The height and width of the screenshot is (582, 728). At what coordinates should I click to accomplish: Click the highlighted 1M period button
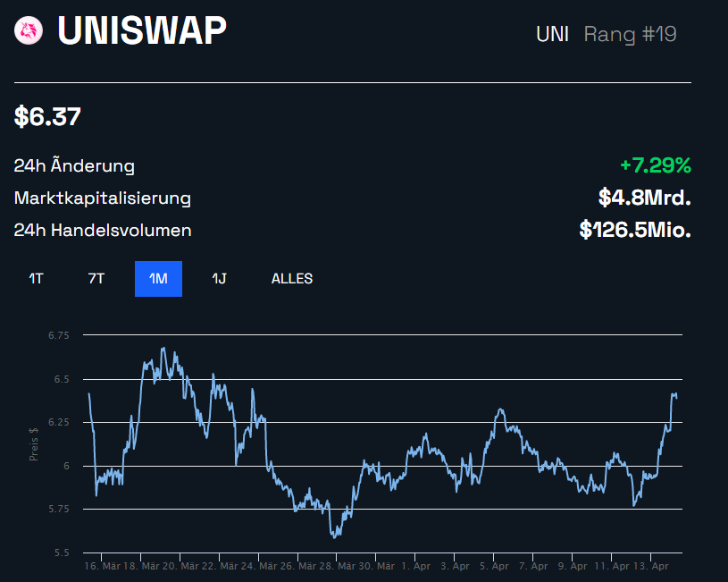click(x=158, y=278)
